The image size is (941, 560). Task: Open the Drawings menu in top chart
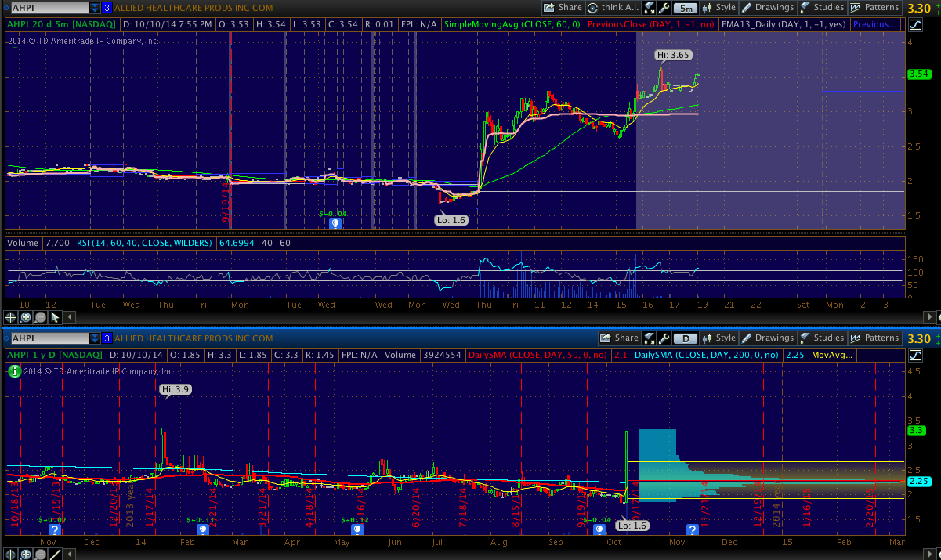click(768, 8)
